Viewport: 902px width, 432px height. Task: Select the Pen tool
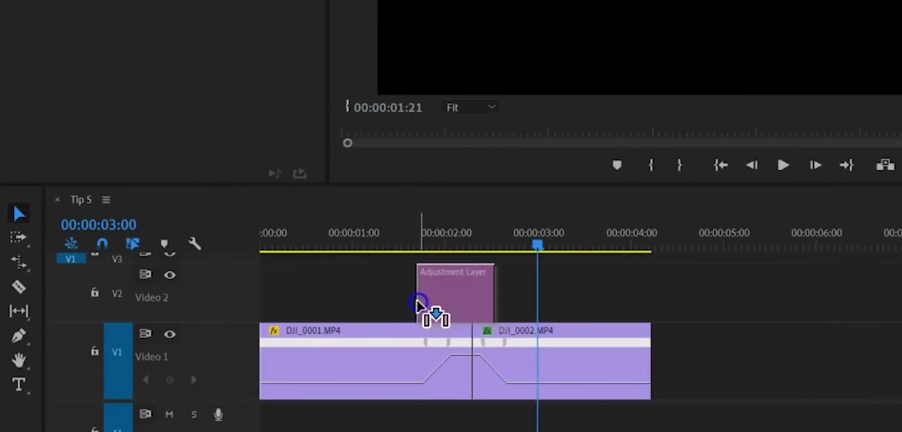[18, 335]
